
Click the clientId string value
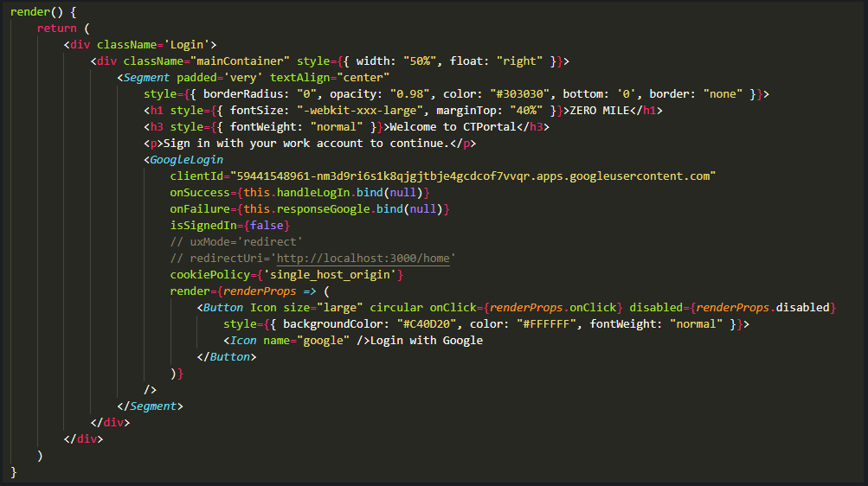tap(473, 176)
